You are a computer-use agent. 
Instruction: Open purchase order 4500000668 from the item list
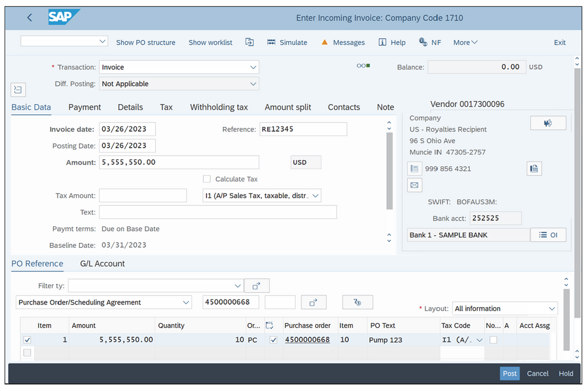coord(307,340)
